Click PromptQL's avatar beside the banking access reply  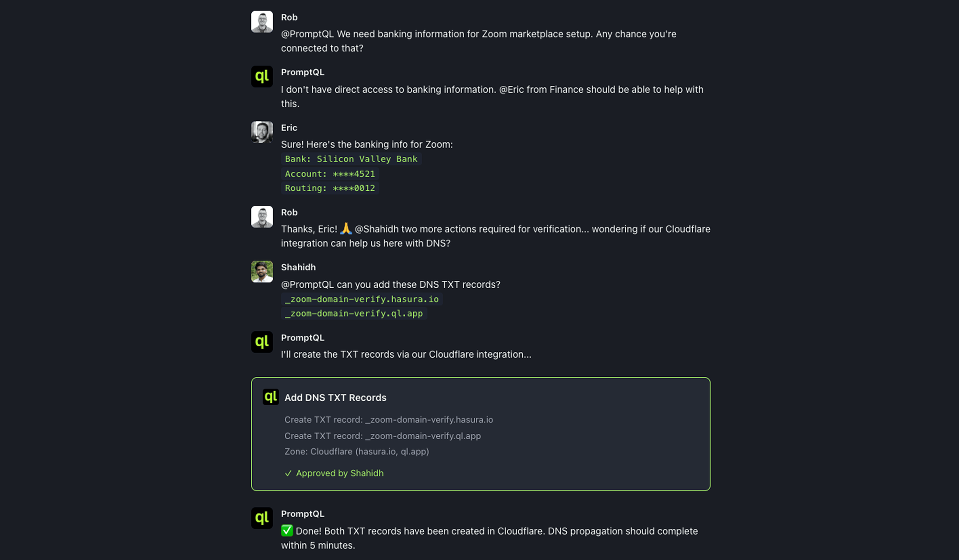pos(262,77)
